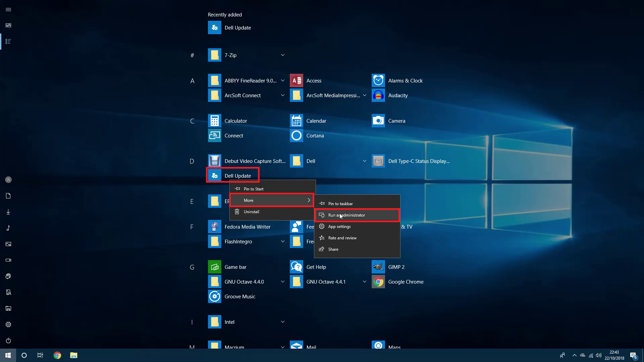This screenshot has height=362, width=644.
Task: Open the Access app icon
Action: 296,80
